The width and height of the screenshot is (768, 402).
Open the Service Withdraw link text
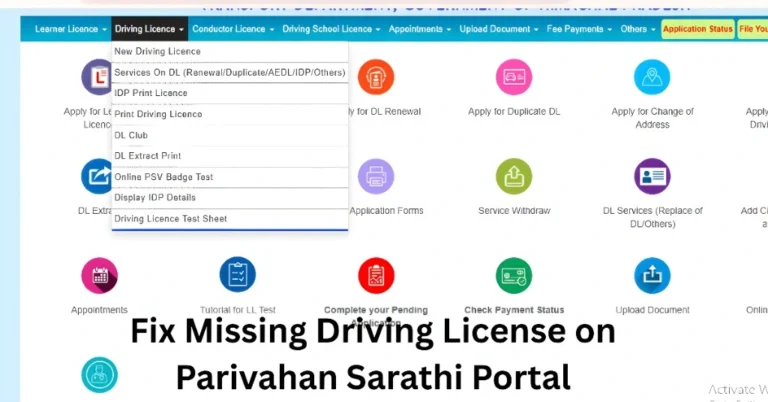(514, 211)
